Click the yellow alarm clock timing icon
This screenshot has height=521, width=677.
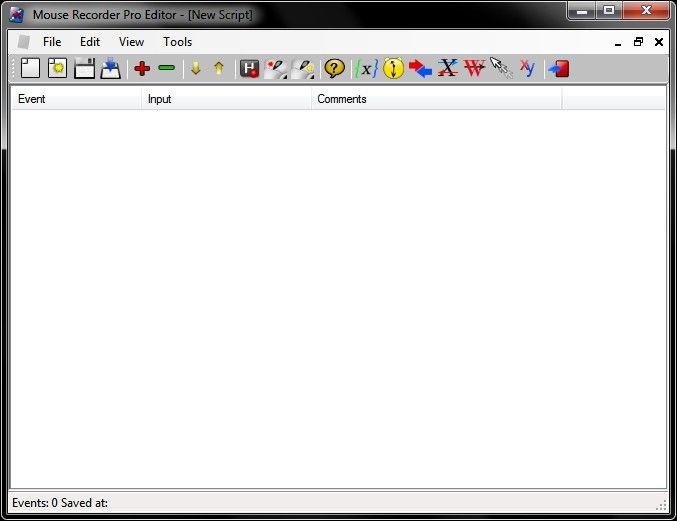pyautogui.click(x=393, y=68)
